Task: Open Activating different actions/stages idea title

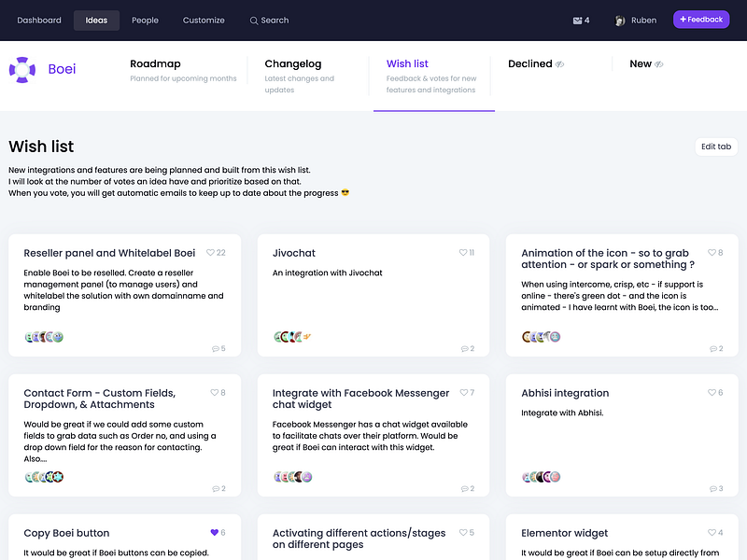Action: pyautogui.click(x=359, y=539)
